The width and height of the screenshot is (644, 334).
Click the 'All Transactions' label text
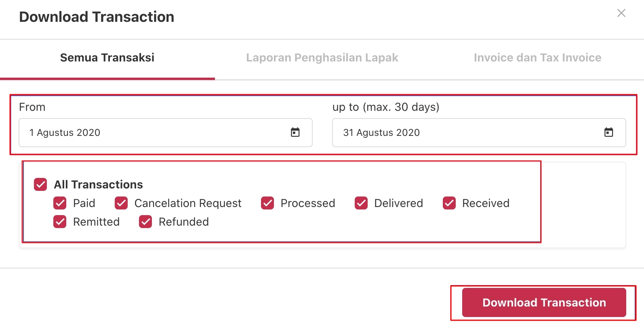click(x=99, y=184)
